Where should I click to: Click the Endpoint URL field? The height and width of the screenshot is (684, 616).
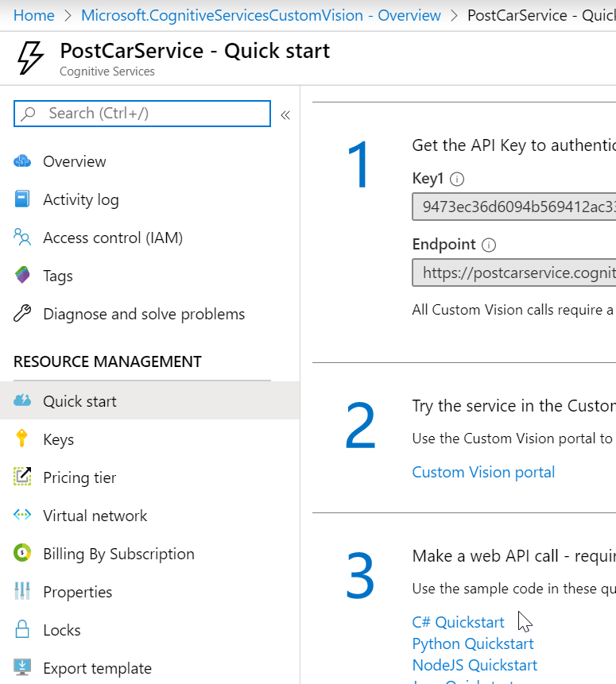click(x=513, y=272)
